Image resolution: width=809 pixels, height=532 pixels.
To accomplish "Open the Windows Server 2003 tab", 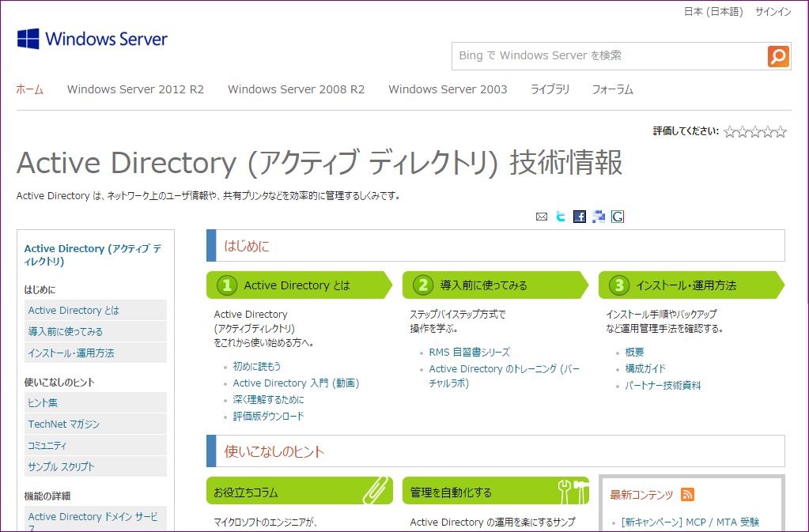I will pyautogui.click(x=448, y=89).
